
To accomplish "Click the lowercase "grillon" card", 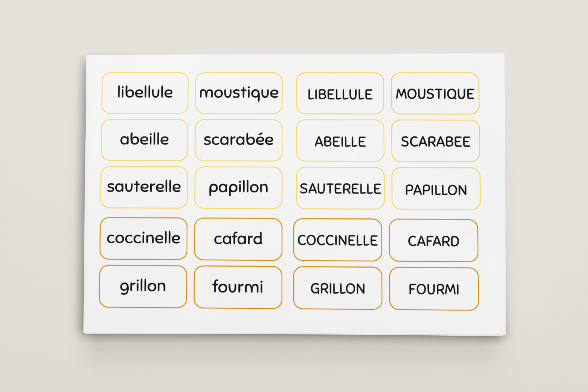I will [x=143, y=287].
